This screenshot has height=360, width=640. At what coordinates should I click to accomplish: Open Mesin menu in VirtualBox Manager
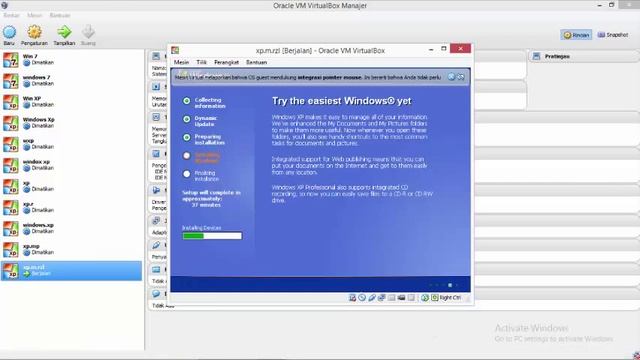pos(35,15)
